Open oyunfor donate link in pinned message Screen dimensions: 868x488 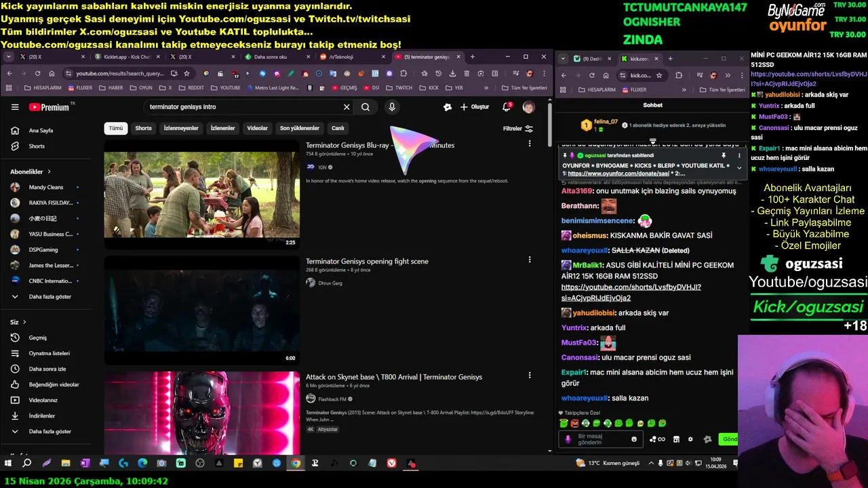point(618,174)
